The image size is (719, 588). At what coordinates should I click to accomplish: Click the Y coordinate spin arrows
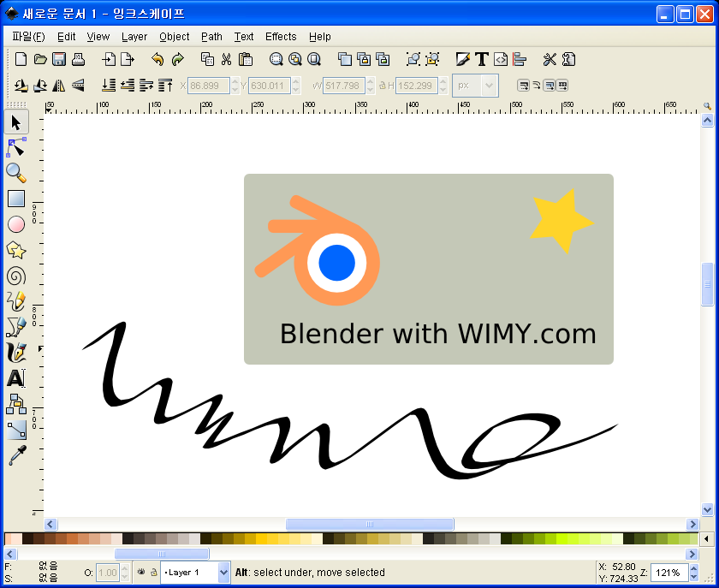tap(296, 86)
